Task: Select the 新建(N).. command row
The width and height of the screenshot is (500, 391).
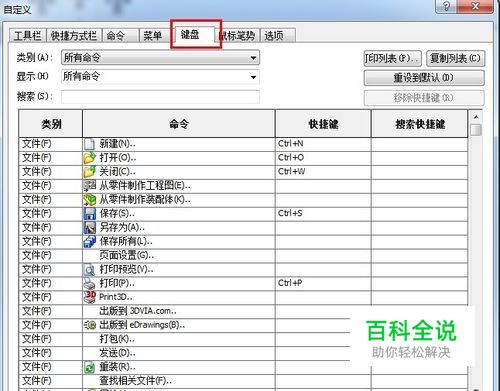Action: click(243, 144)
